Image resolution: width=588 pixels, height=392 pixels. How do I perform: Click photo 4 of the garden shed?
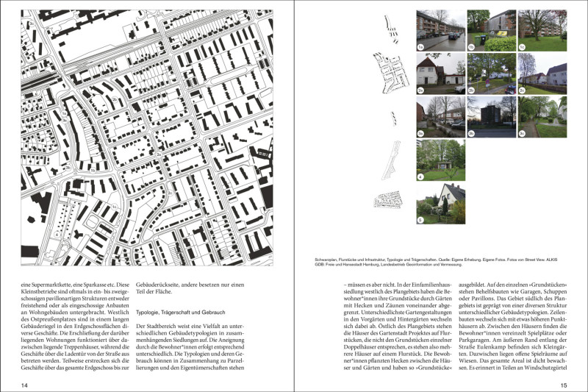(440, 160)
